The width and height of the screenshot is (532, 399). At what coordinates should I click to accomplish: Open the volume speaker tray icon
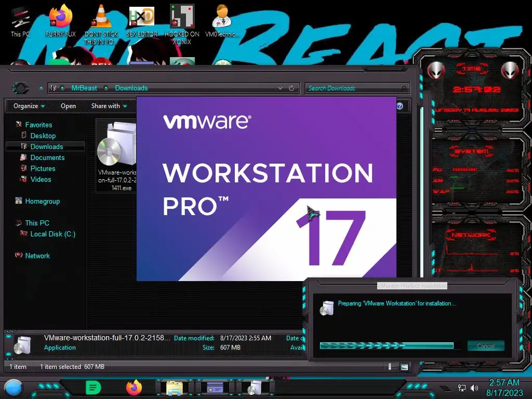coord(474,388)
